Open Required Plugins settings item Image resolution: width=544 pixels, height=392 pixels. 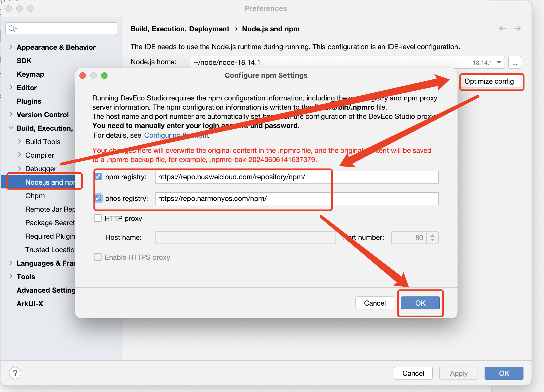click(50, 236)
